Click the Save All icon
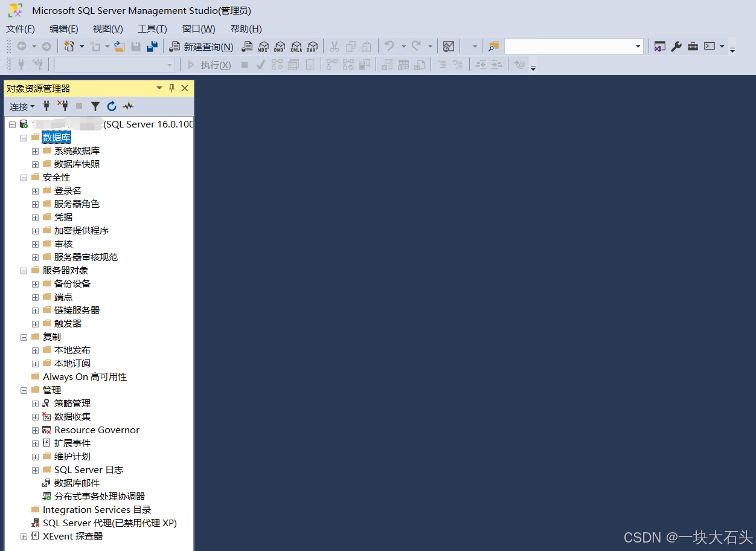Image resolution: width=756 pixels, height=551 pixels. tap(152, 47)
